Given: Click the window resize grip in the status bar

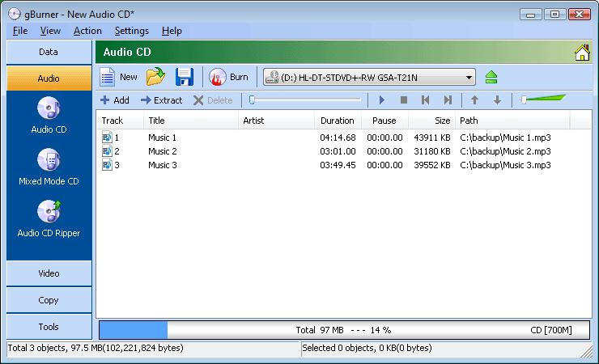Looking at the screenshot, I should point(587,350).
